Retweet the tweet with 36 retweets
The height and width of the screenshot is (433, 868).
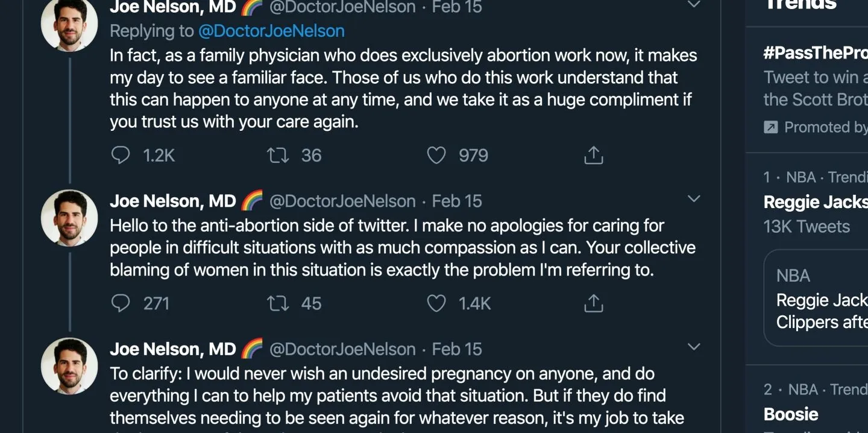[278, 156]
